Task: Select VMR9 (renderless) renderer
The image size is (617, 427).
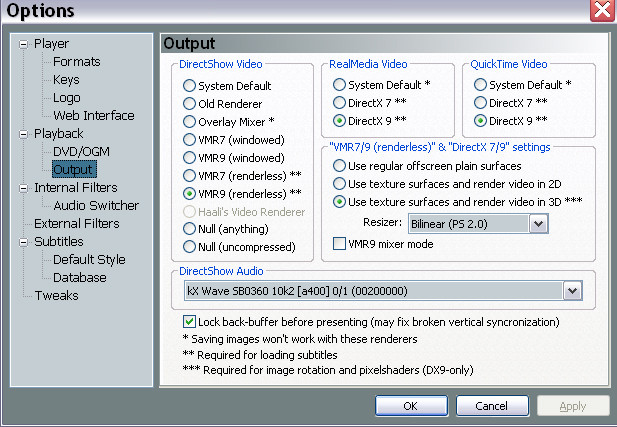Action: 242,194
